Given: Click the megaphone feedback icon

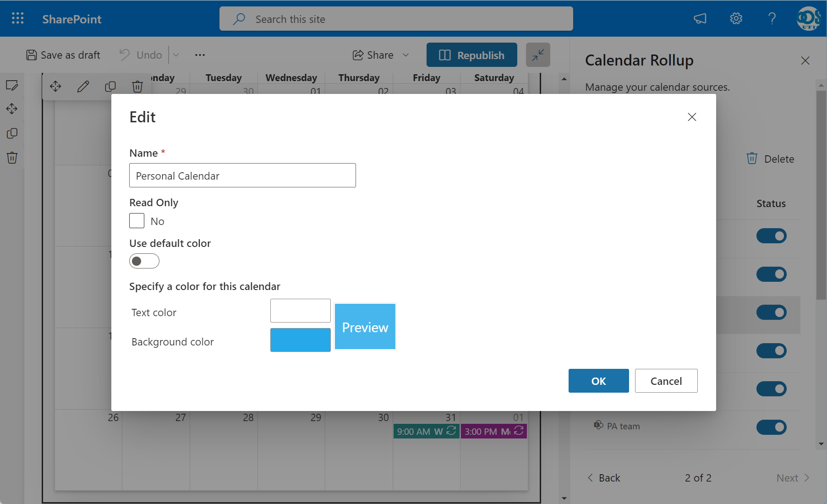Looking at the screenshot, I should [x=700, y=18].
